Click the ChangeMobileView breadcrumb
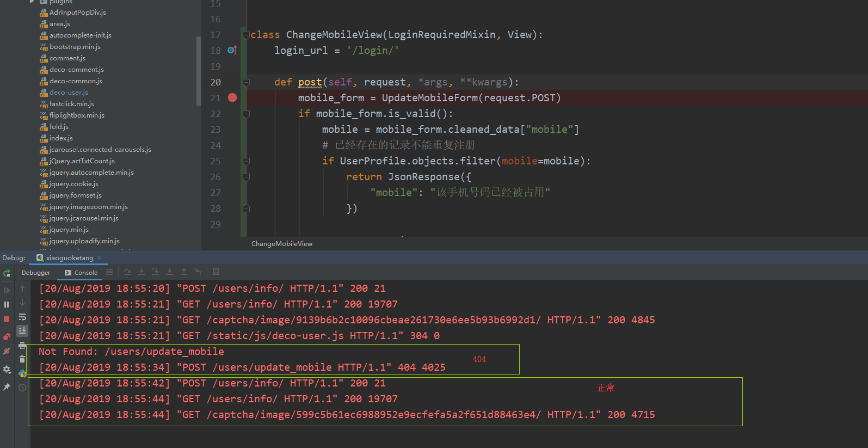Viewport: 868px width, 448px height. point(282,244)
